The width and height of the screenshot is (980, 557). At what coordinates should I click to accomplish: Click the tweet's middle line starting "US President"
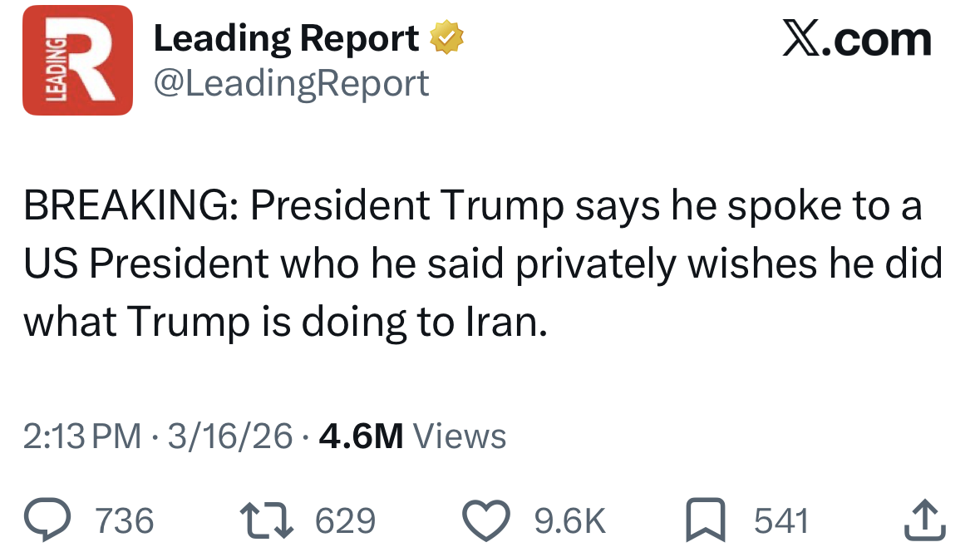click(482, 264)
